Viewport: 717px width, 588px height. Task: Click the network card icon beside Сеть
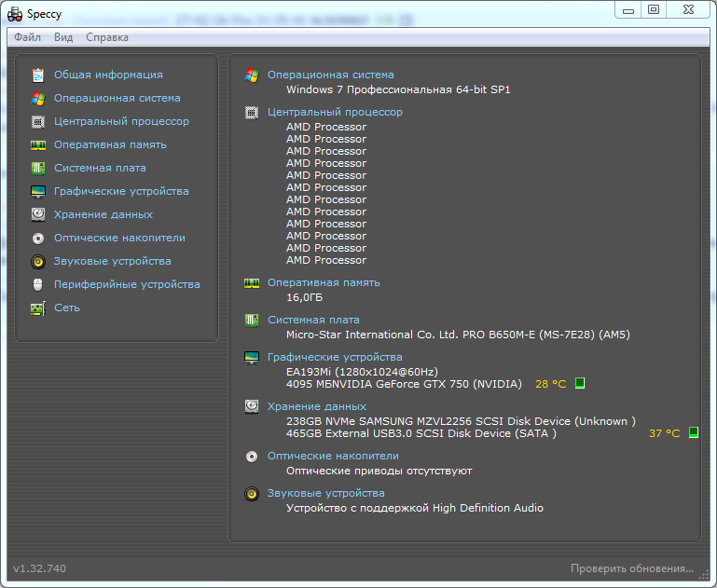pos(38,308)
